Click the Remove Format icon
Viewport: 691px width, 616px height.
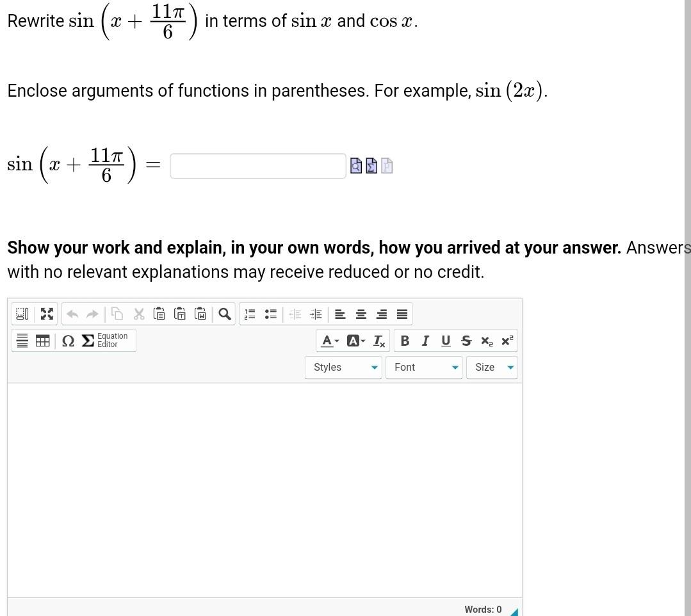click(x=378, y=341)
